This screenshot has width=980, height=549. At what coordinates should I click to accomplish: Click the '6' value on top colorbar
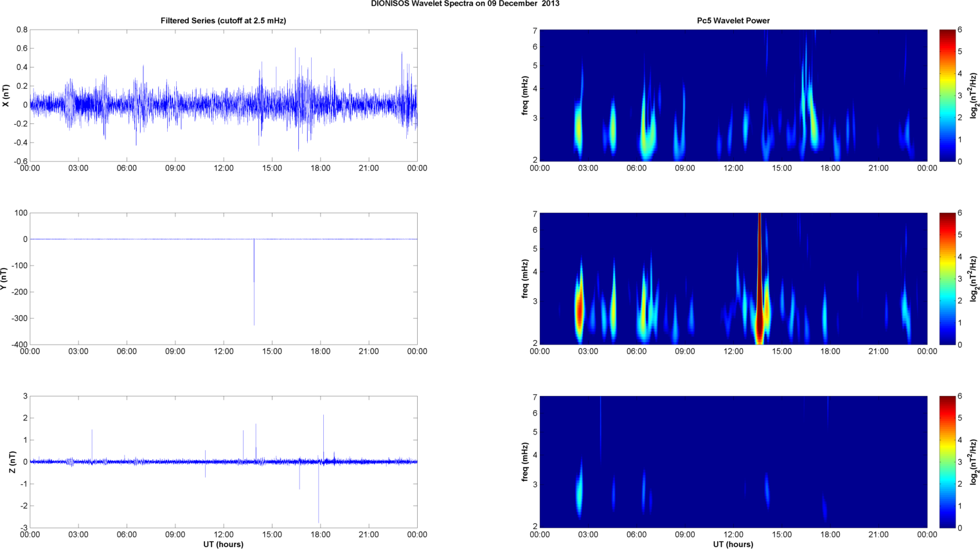pyautogui.click(x=959, y=30)
